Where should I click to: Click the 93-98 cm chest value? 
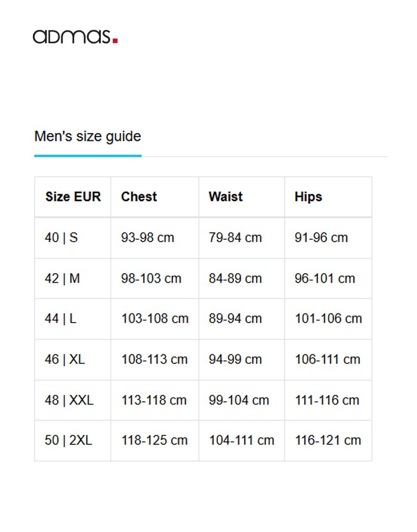[147, 237]
